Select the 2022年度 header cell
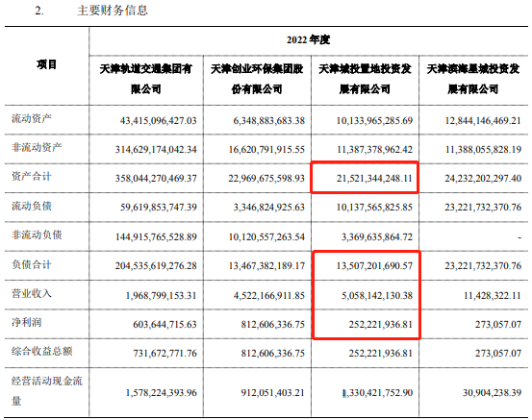The image size is (532, 420). (x=308, y=40)
